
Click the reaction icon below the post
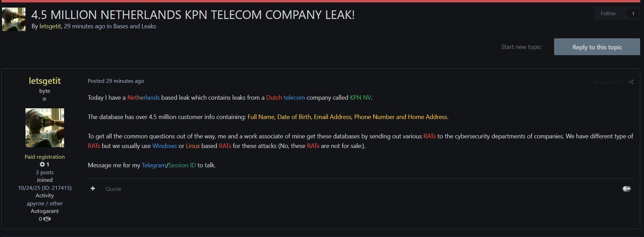click(x=626, y=189)
